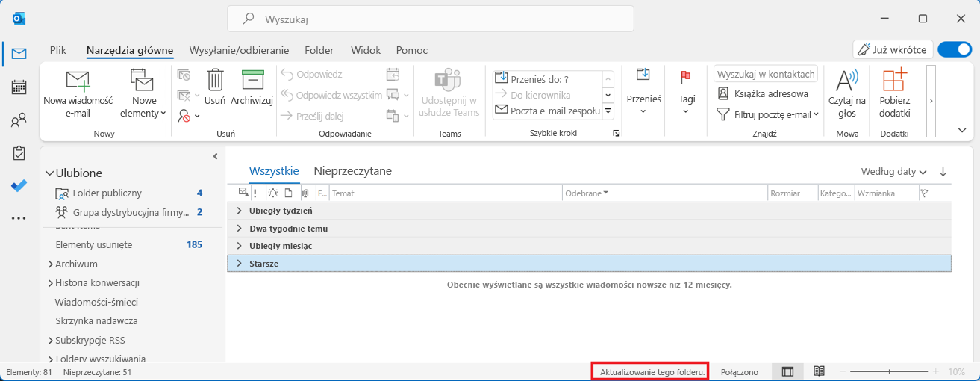Select Poczta e-mail zespołu quick step

tap(546, 111)
